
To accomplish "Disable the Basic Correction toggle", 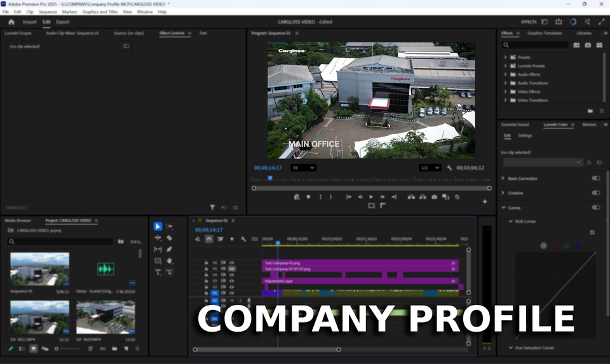I will 595,179.
